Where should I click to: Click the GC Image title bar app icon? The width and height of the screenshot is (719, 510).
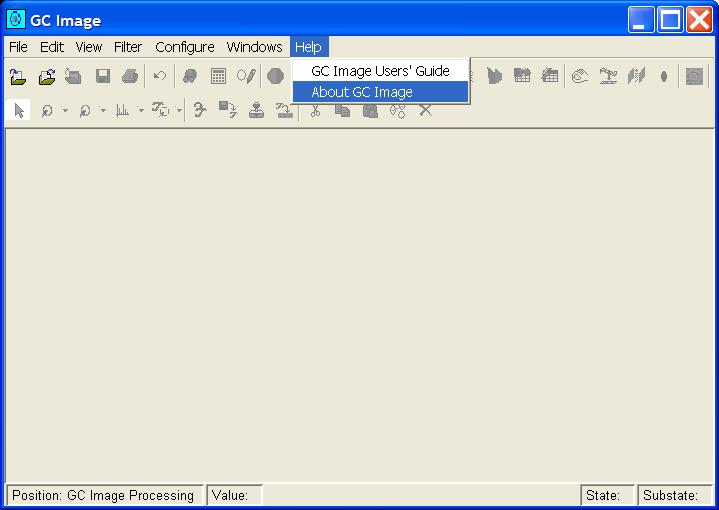16,19
